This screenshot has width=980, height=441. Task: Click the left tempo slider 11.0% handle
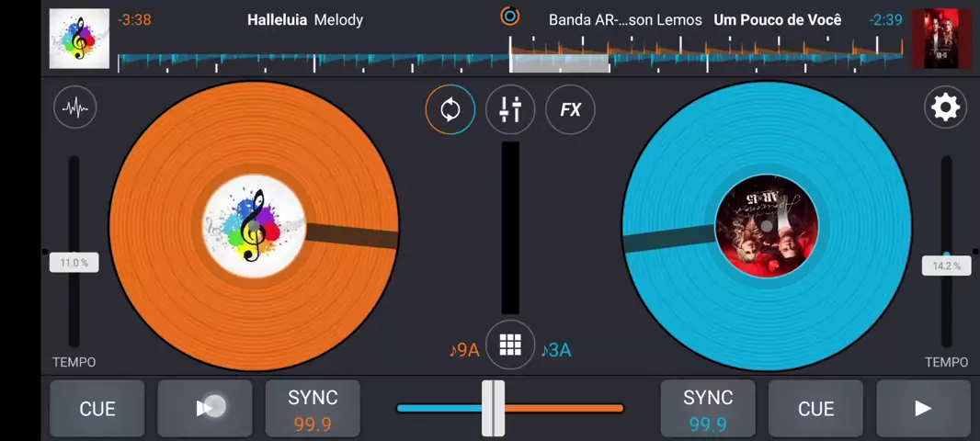(x=74, y=263)
